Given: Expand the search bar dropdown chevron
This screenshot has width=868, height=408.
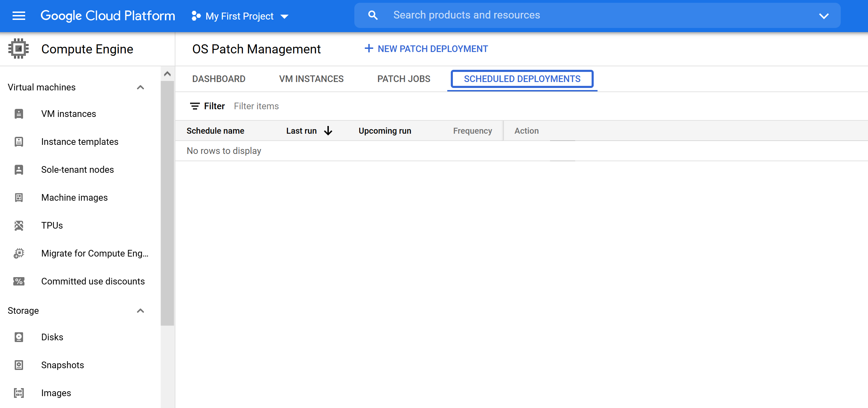Looking at the screenshot, I should point(824,16).
